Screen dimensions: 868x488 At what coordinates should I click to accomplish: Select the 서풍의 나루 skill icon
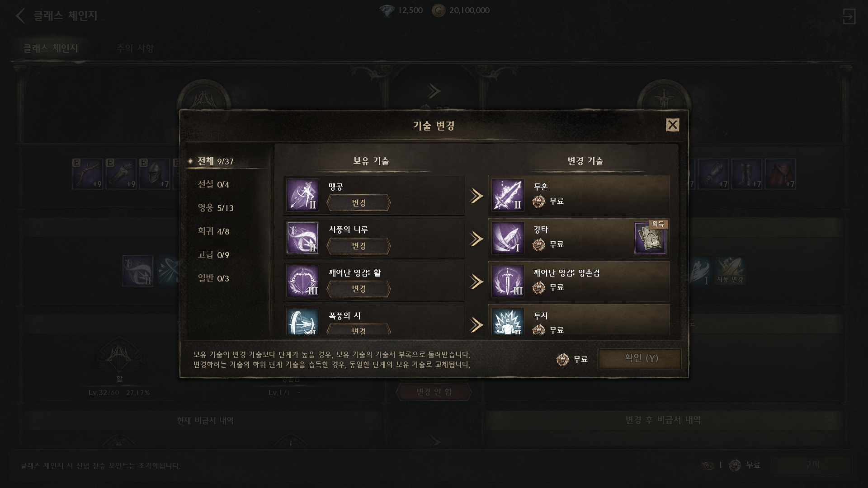(303, 238)
